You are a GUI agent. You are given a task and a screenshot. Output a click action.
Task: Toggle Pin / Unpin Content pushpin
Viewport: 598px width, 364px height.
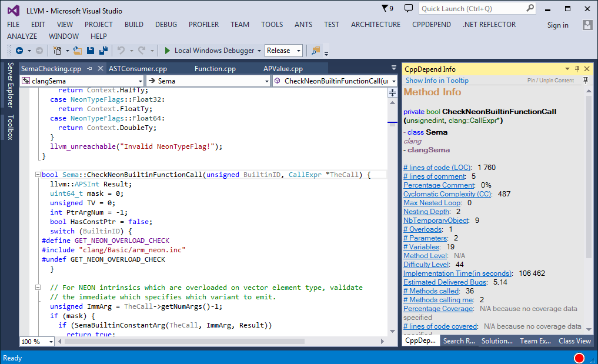586,80
